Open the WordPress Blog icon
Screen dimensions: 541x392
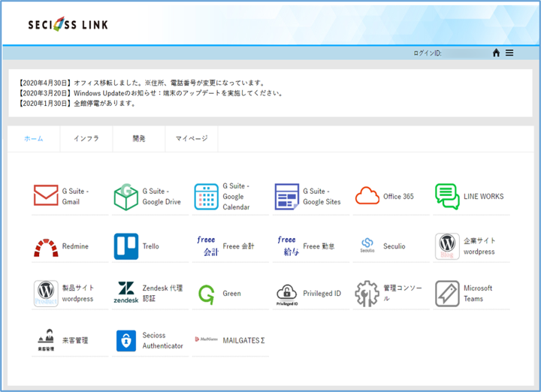pos(447,246)
